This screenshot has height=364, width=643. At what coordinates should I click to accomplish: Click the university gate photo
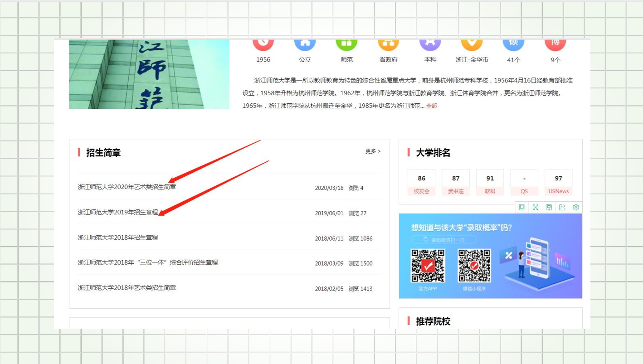pyautogui.click(x=149, y=74)
